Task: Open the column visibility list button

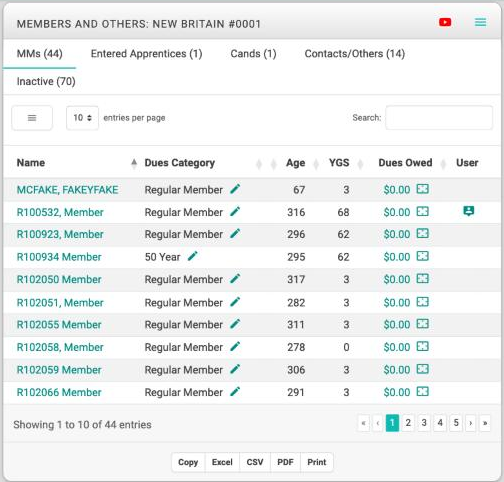Action: point(32,118)
